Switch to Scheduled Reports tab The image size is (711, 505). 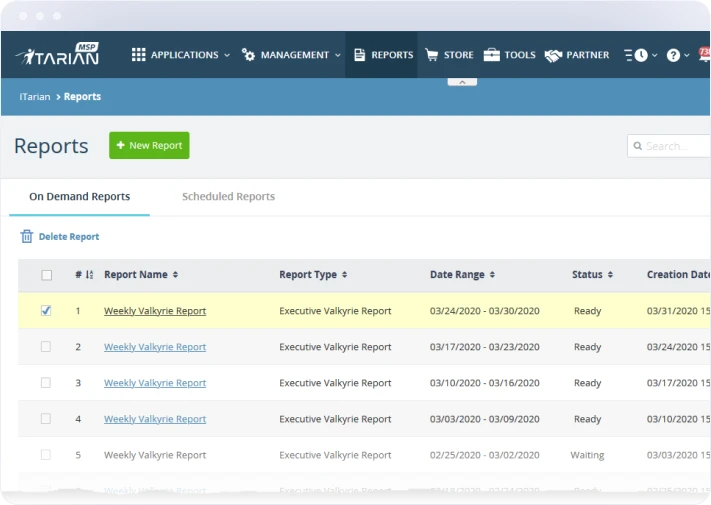pyautogui.click(x=229, y=196)
